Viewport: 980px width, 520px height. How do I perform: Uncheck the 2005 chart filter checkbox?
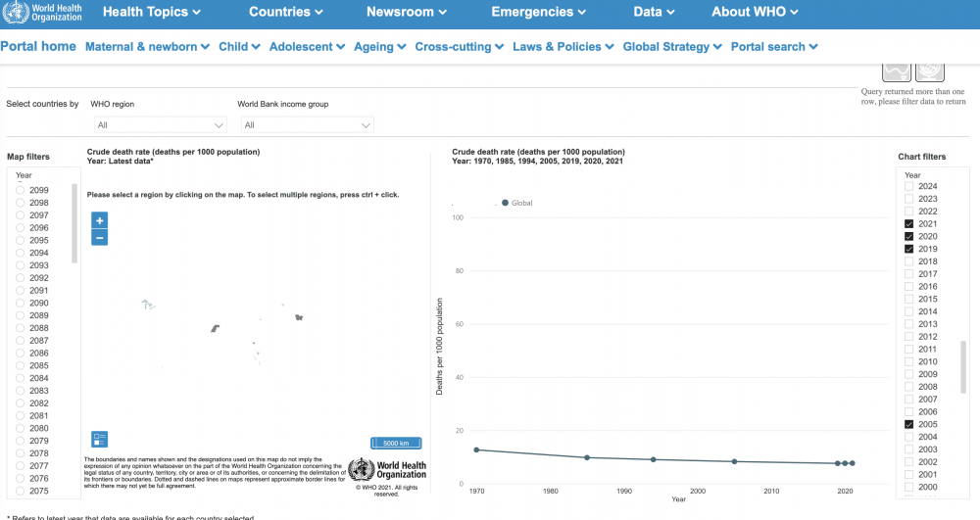908,425
